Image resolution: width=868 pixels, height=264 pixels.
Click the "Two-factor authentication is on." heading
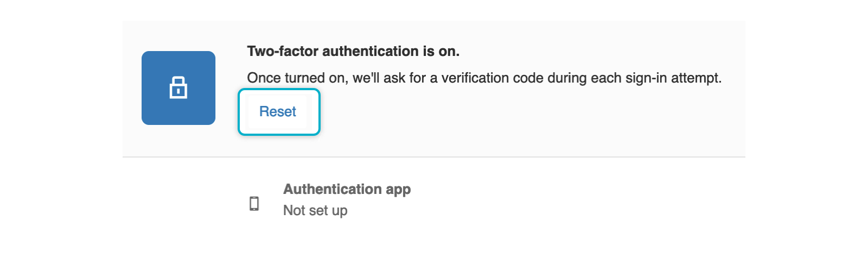click(353, 51)
